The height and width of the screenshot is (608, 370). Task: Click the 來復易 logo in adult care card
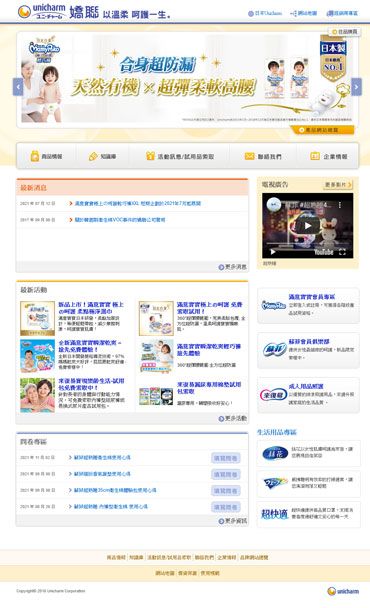pos(273,395)
